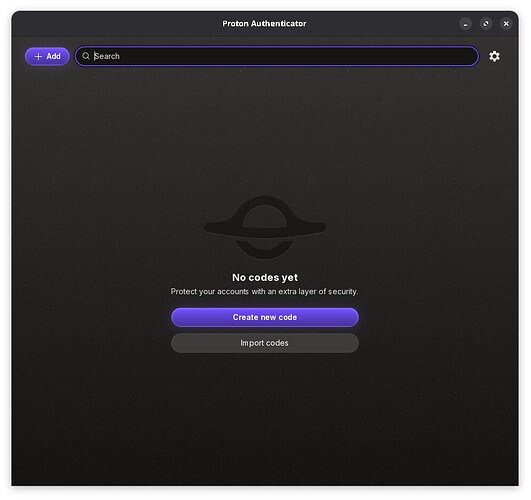Viewport: 531px width, 500px height.
Task: Click the plus icon inside Add button
Action: 38,56
